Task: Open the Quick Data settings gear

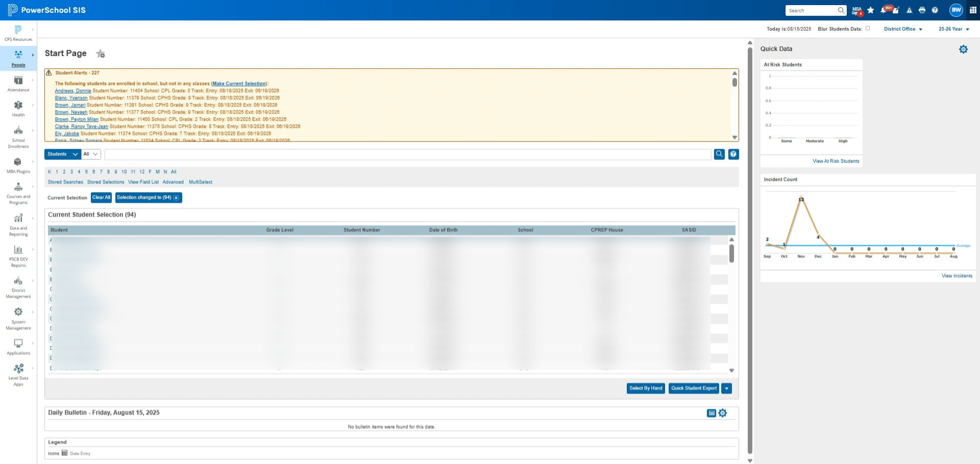Action: tap(963, 49)
